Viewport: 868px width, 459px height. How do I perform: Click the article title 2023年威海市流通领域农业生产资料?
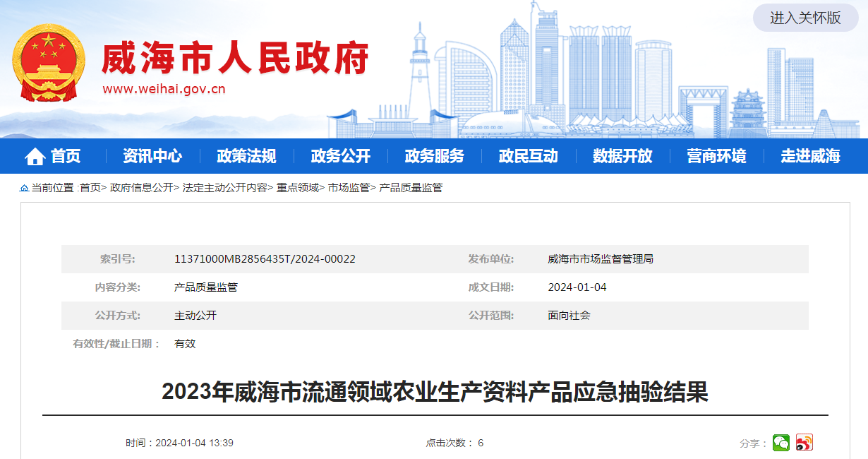435,391
